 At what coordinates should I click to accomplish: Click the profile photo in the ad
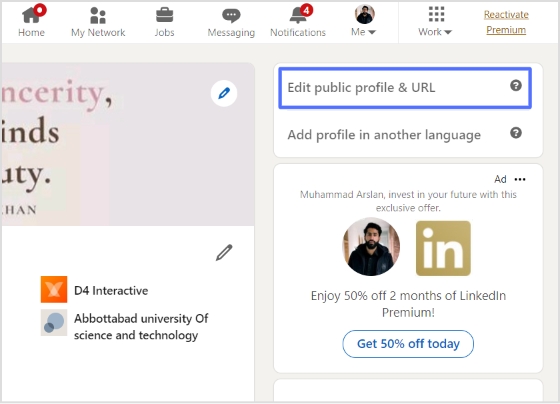click(371, 247)
